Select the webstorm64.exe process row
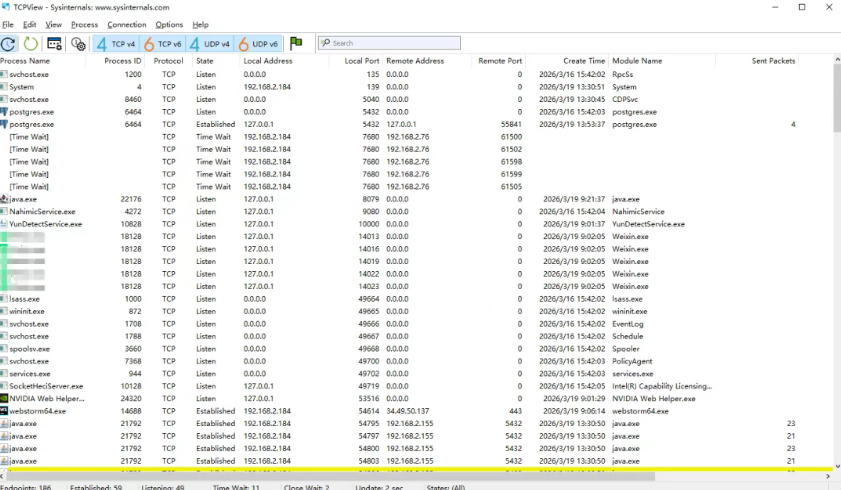The height and width of the screenshot is (490, 841). point(38,411)
